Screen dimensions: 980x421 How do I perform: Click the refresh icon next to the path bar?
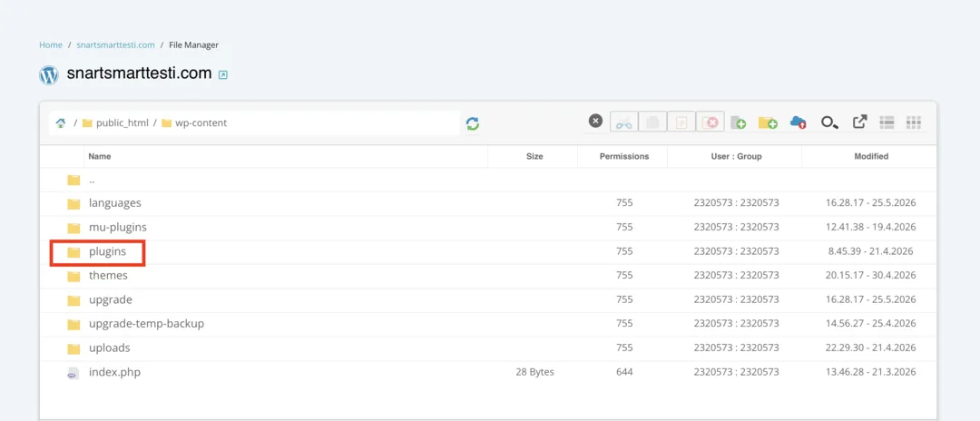pyautogui.click(x=473, y=123)
